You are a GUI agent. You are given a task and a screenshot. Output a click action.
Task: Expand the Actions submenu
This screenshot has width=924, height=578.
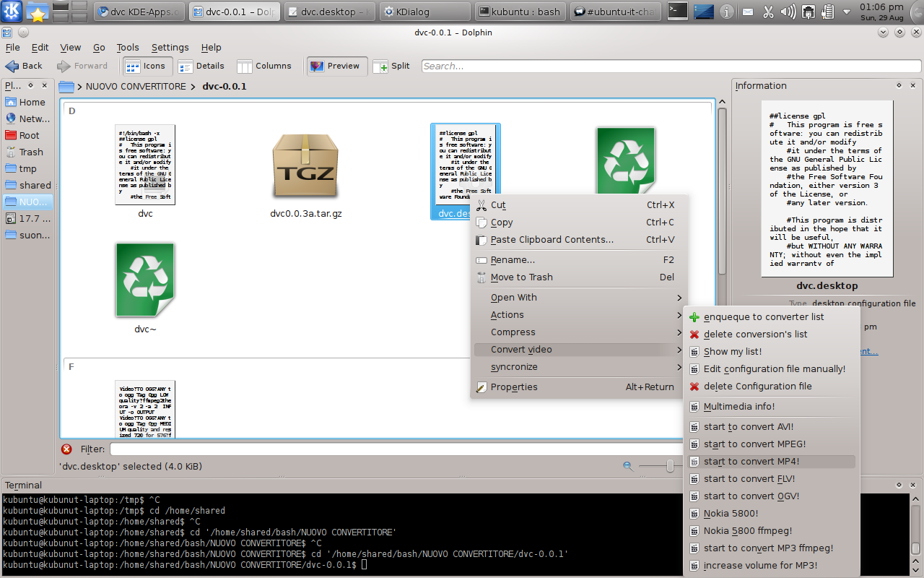(579, 315)
